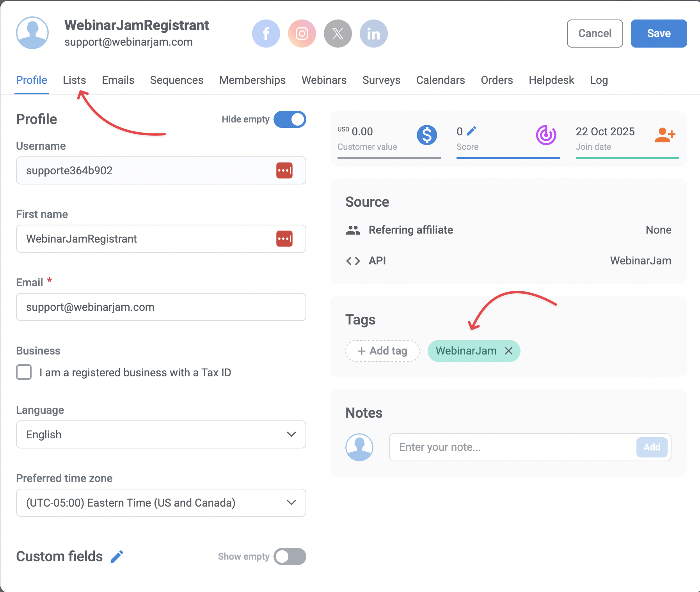Open the Preferred time zone dropdown
The image size is (700, 592).
[161, 503]
